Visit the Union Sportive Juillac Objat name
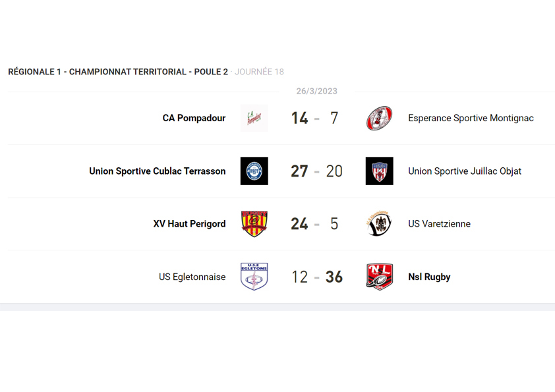 (465, 171)
